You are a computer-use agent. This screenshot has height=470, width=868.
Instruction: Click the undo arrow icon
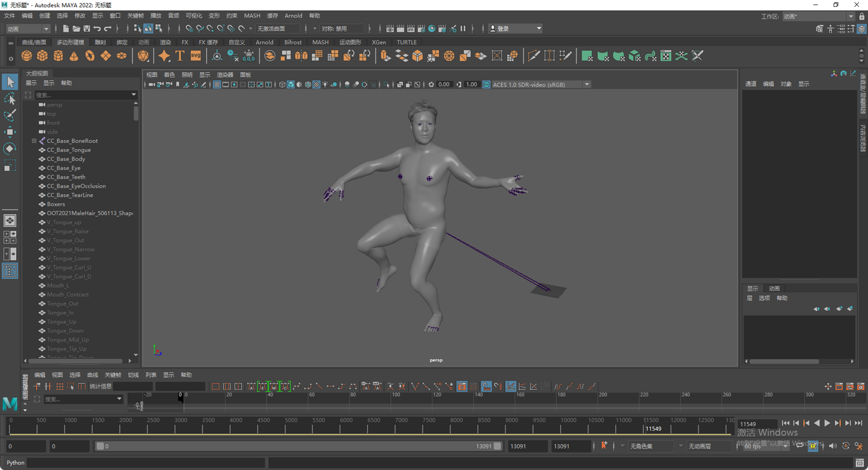point(97,28)
